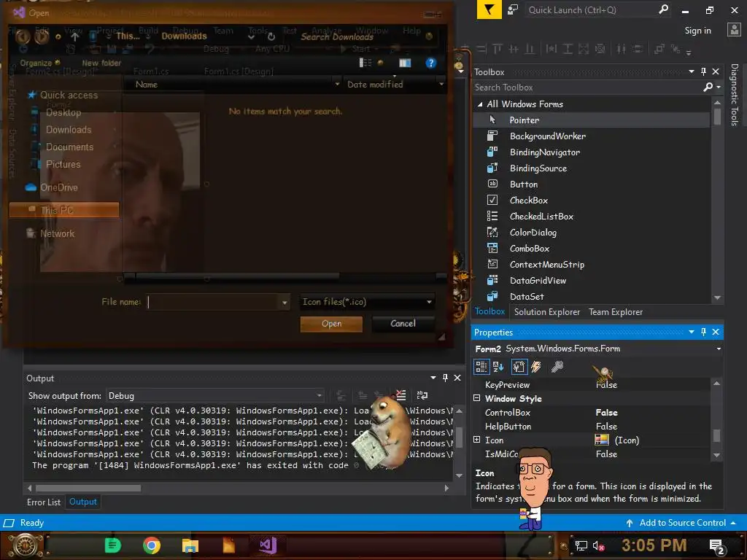Screen dimensions: 747x560
Task: Open the File name history dropdown
Action: click(x=285, y=303)
